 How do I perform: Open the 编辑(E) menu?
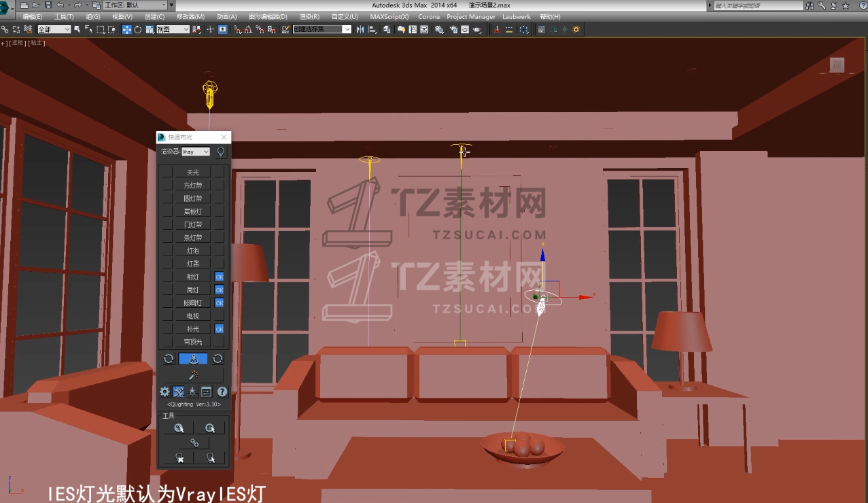[32, 16]
